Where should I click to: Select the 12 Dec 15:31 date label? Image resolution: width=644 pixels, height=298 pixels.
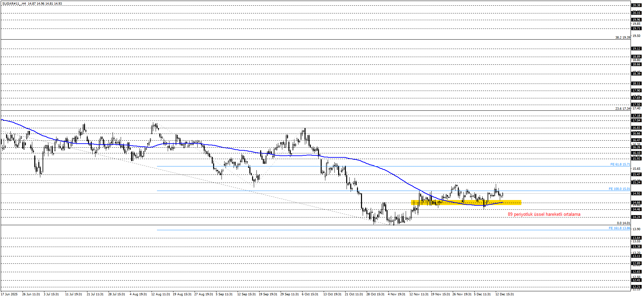(505, 294)
